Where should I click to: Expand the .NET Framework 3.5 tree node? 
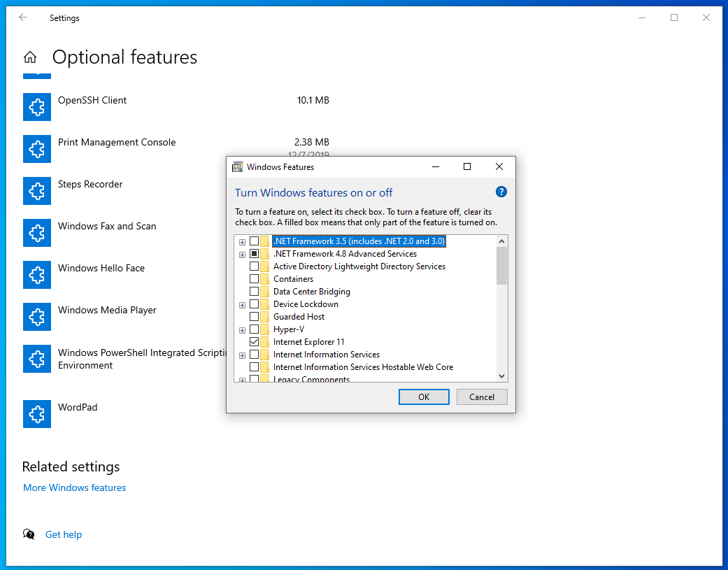click(x=243, y=242)
